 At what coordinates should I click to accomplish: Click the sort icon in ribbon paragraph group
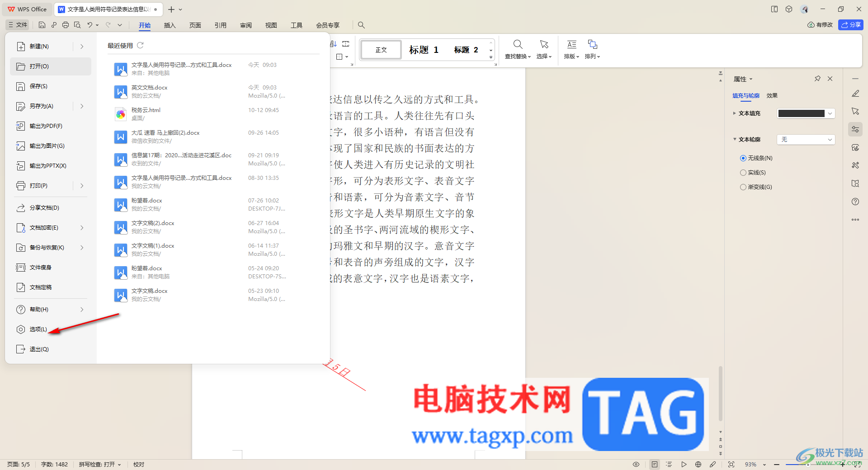[333, 44]
